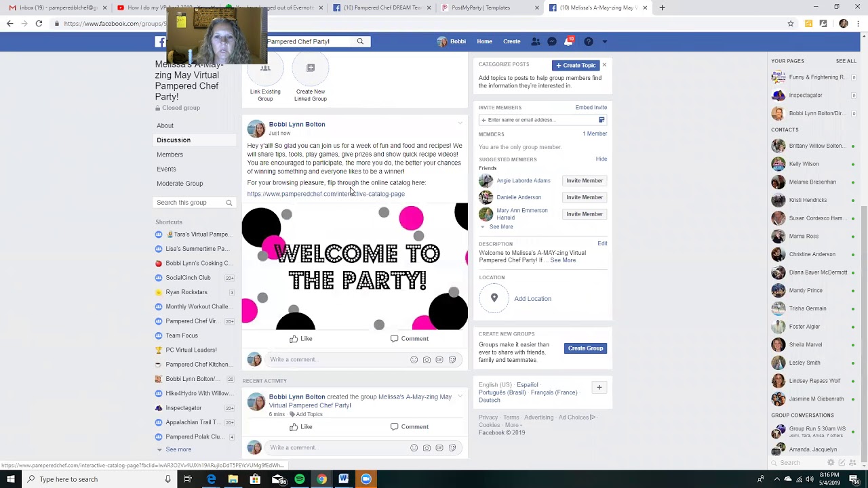
Task: Click Add Location link
Action: [x=532, y=298]
